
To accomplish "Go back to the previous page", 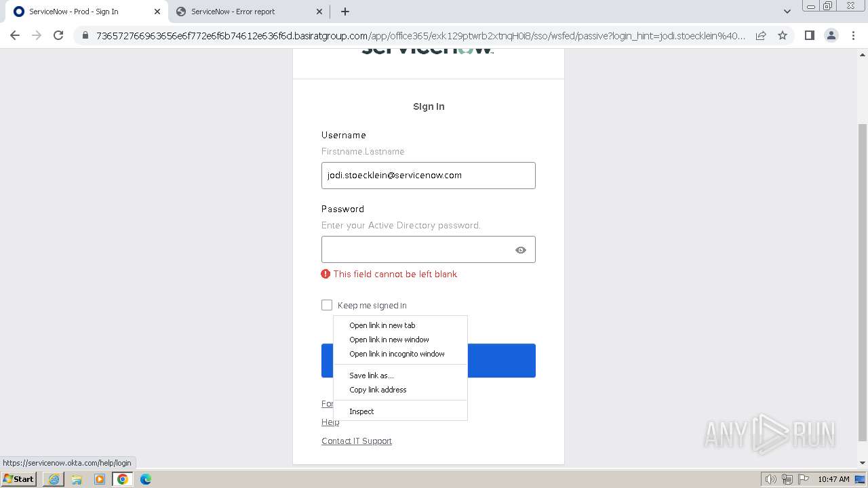I will pyautogui.click(x=15, y=35).
